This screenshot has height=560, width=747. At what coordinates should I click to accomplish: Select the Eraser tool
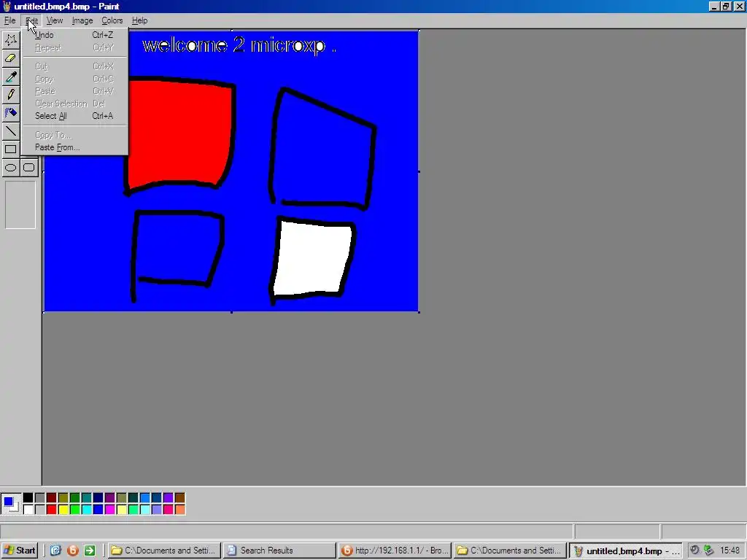coord(10,58)
